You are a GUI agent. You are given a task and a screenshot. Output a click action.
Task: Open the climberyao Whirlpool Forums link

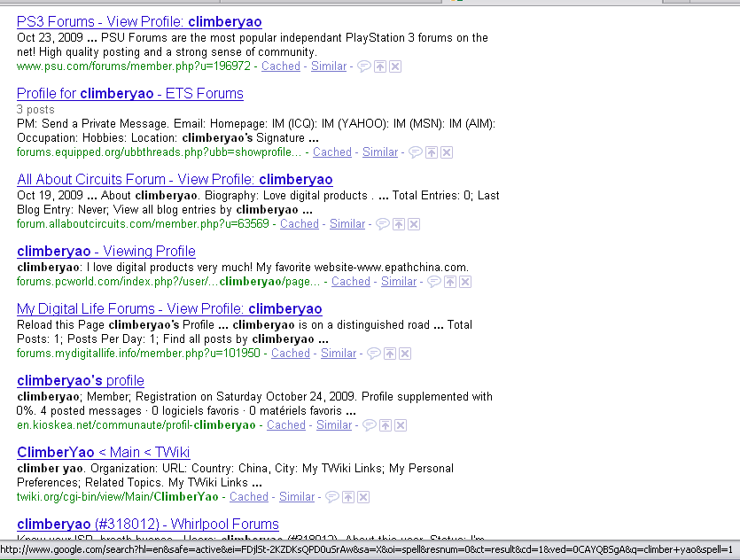tap(147, 524)
